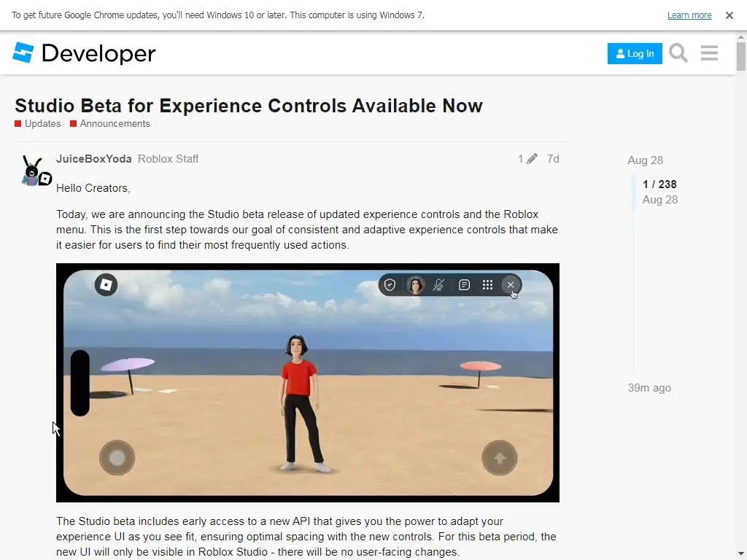Viewport: 747px width, 560px height.
Task: Click the jump arrow button in the video
Action: [499, 458]
